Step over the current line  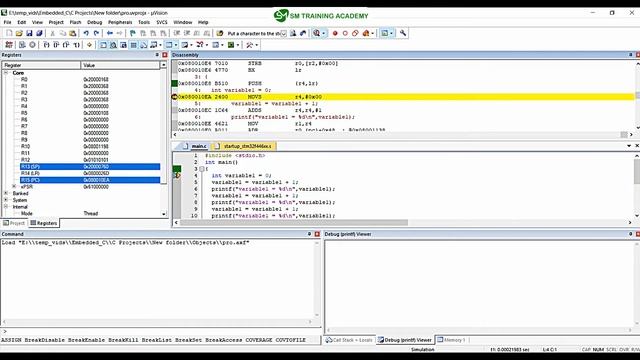tap(56, 45)
